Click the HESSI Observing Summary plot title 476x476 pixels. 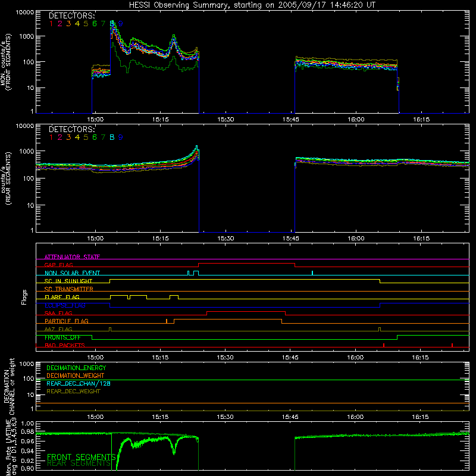(x=252, y=5)
